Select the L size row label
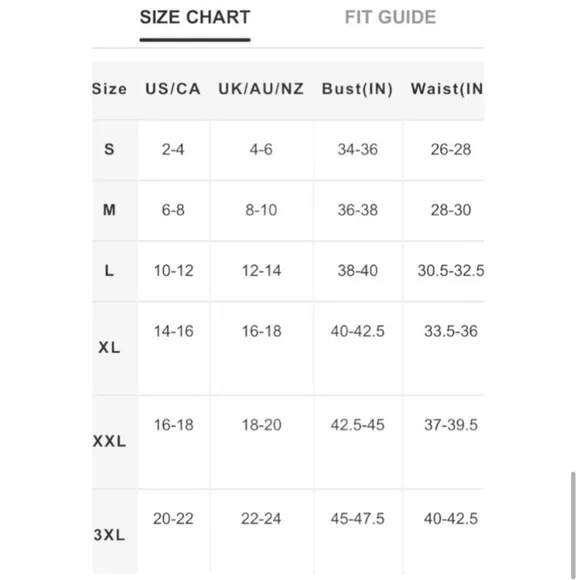This screenshot has height=580, width=580. pyautogui.click(x=109, y=271)
